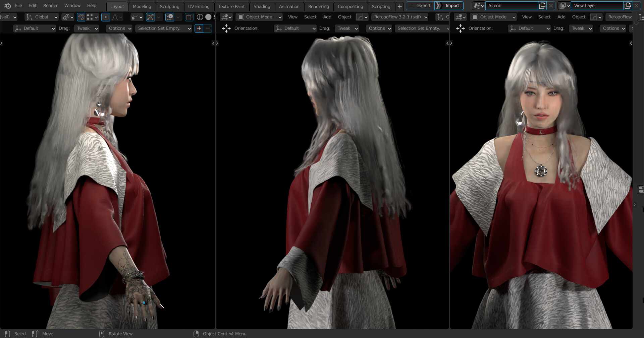Open the editor type selector icon

pyautogui.click(x=225, y=17)
